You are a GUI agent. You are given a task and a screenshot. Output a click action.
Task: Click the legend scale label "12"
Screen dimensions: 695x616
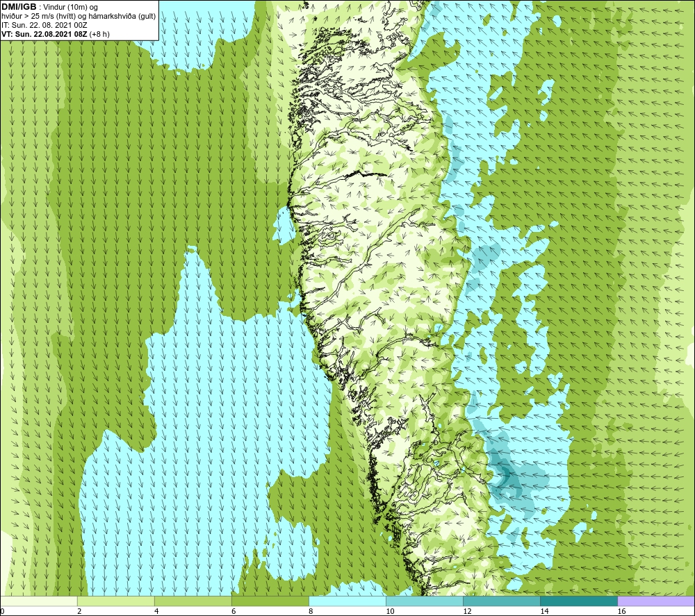(467, 611)
